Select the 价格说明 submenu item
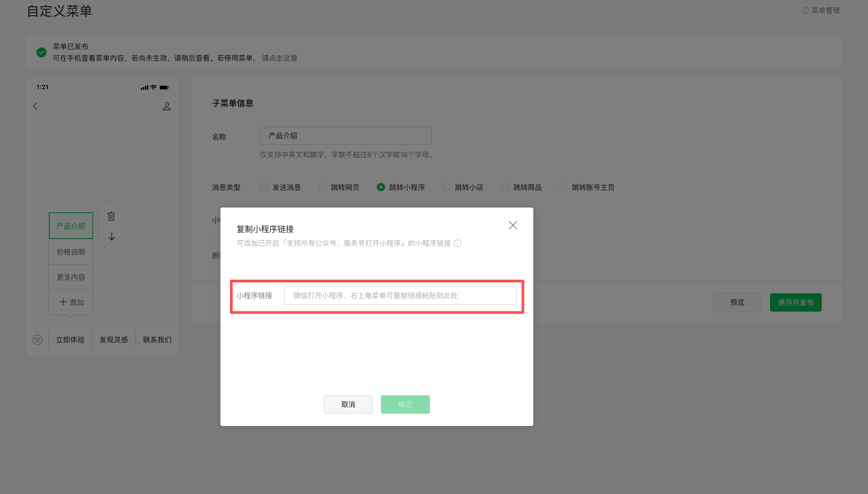 [x=71, y=252]
